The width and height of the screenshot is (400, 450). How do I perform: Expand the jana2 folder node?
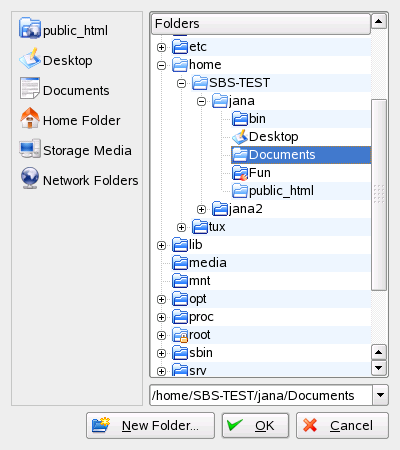pyautogui.click(x=201, y=209)
